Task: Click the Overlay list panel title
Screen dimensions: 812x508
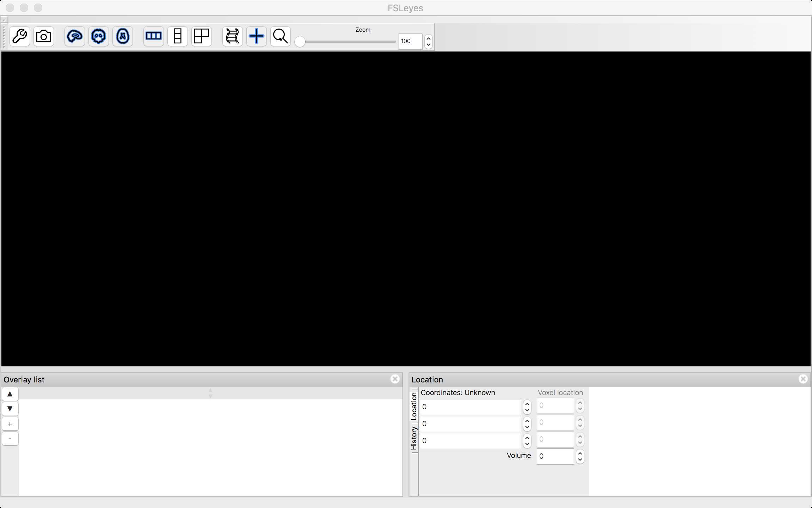Action: [x=24, y=380]
